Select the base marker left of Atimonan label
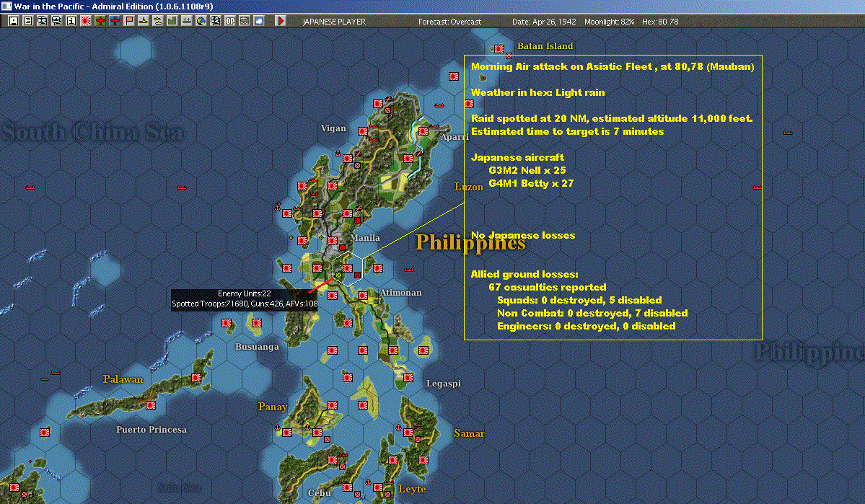 362,296
